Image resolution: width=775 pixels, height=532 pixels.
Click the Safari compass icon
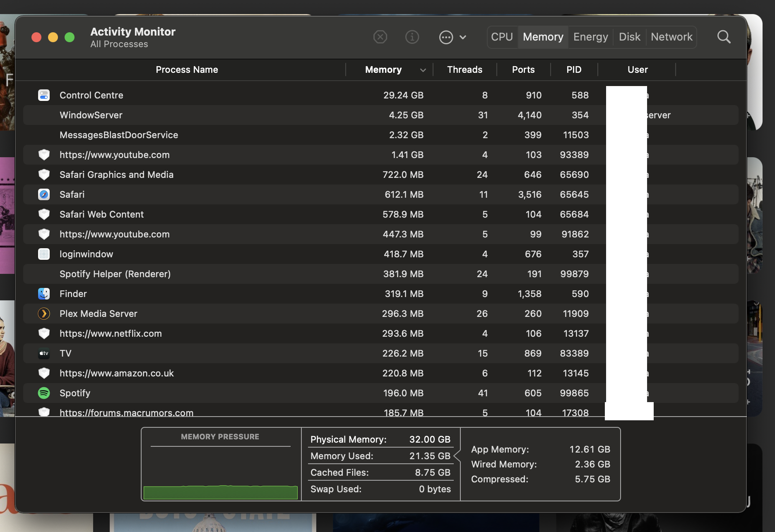tap(44, 194)
